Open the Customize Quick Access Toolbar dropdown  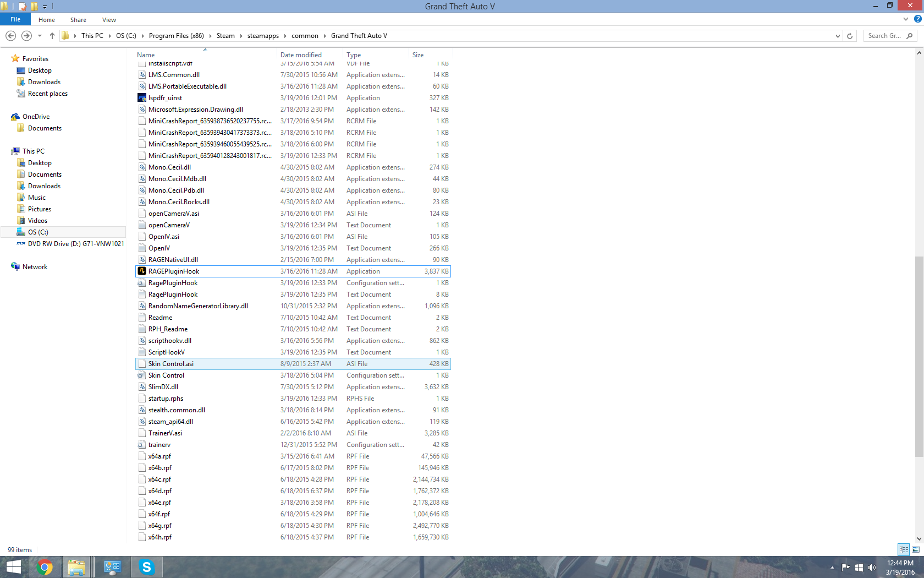(x=45, y=7)
